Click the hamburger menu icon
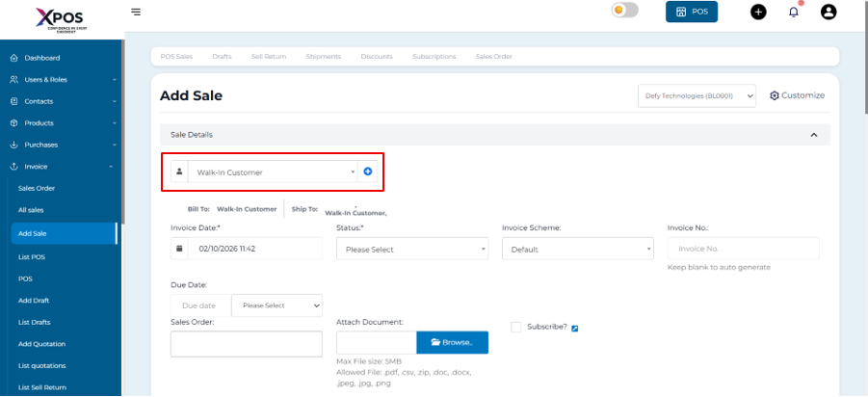The height and width of the screenshot is (397, 868). (x=136, y=12)
